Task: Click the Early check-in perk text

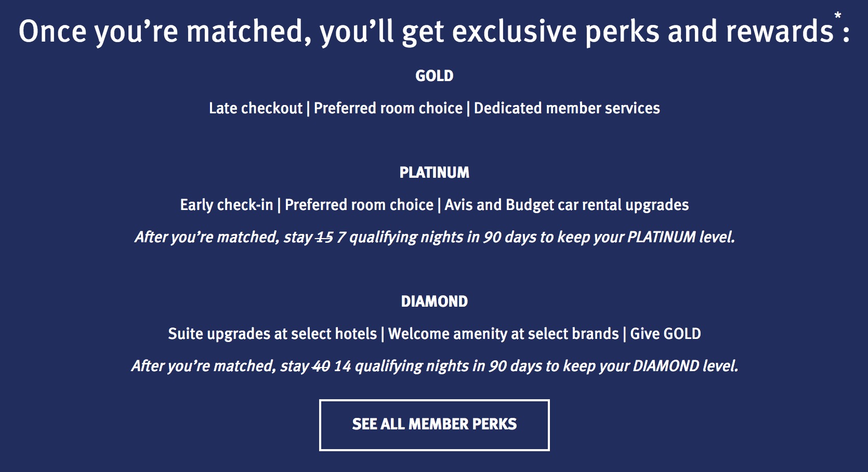Action: 226,205
